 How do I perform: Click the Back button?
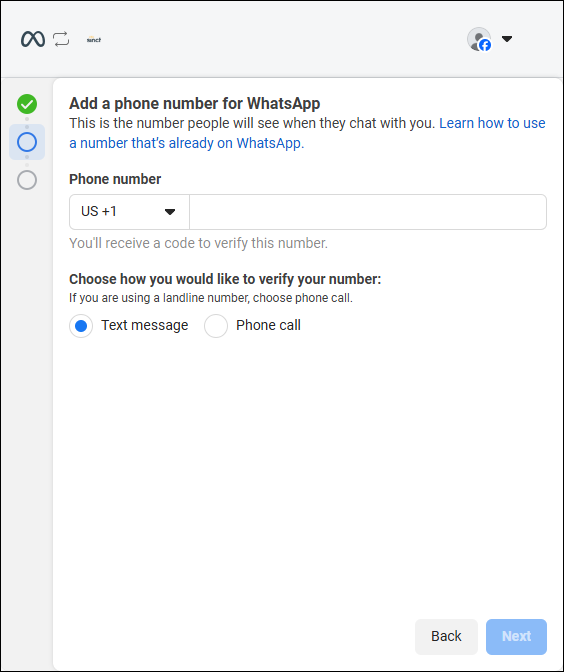[446, 636]
